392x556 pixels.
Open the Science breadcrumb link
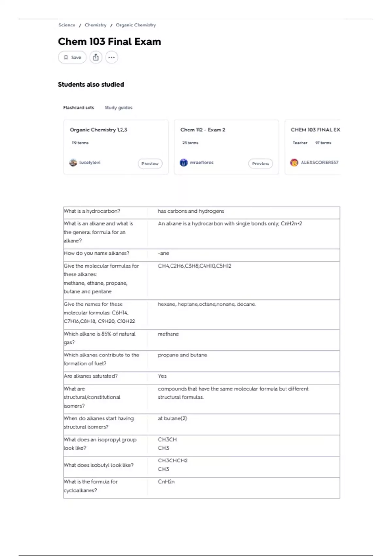(x=67, y=25)
